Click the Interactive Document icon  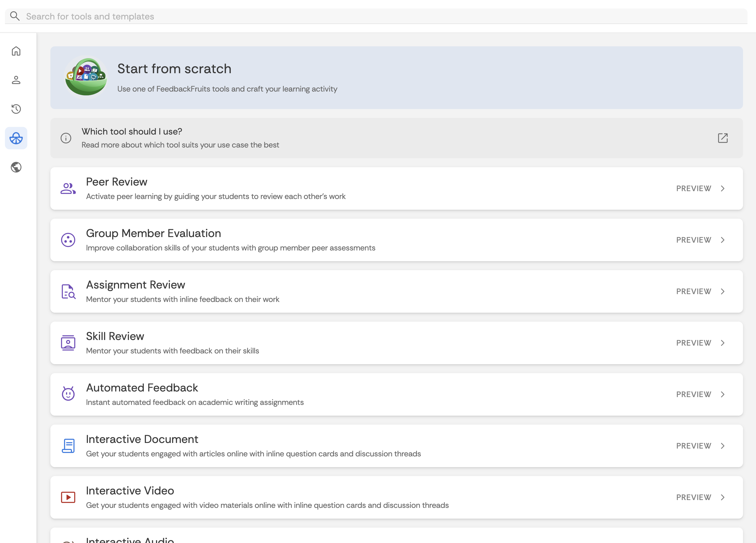pyautogui.click(x=68, y=446)
